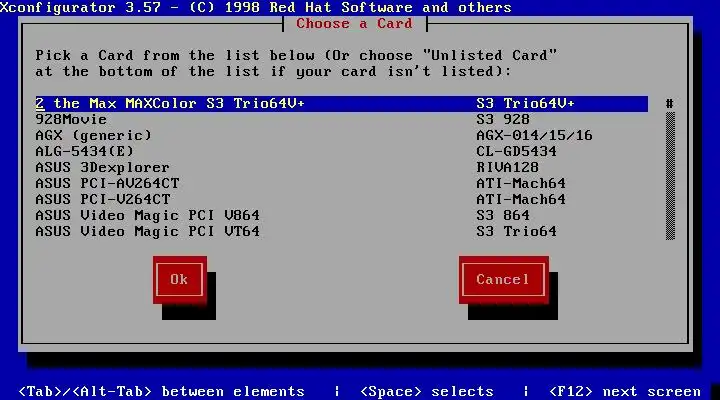Click the CL-GD5434 chipset label
The height and width of the screenshot is (400, 720).
(x=516, y=152)
